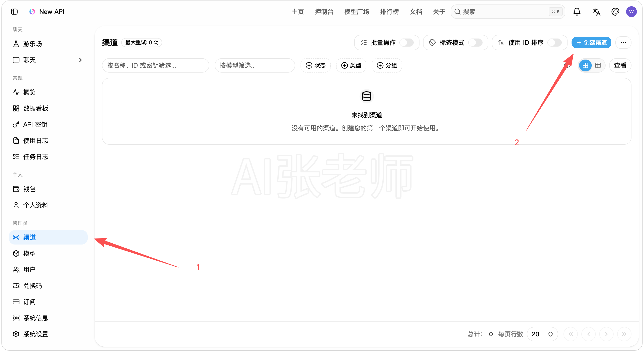The width and height of the screenshot is (644, 352).
Task: Switch to the card grid view
Action: pos(585,66)
